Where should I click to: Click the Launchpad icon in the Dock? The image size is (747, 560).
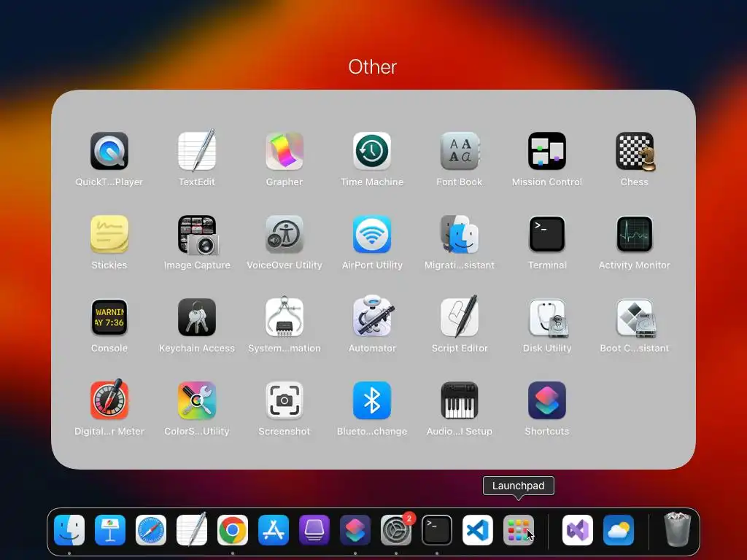519,530
